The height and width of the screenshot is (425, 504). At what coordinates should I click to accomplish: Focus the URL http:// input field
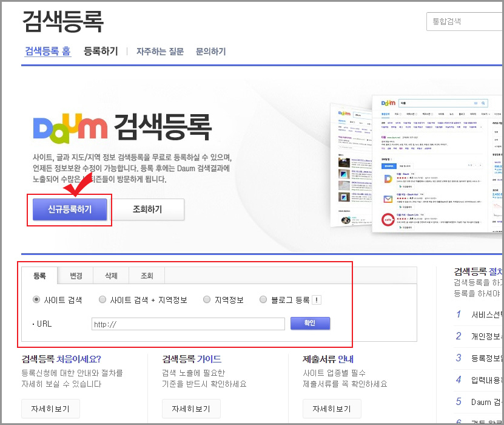pos(188,324)
